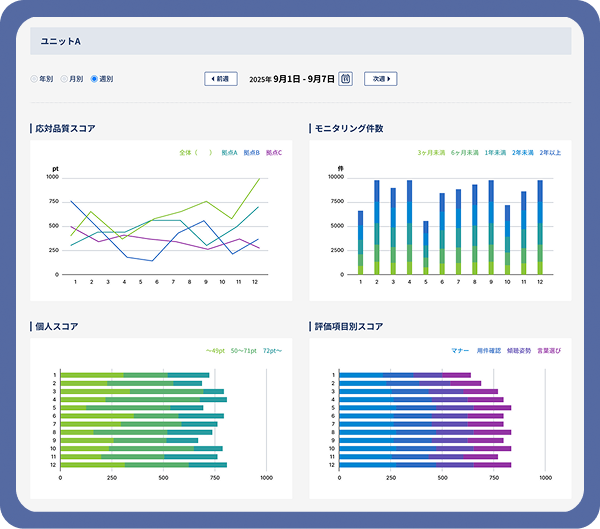Screen dimensions: 600x529
Task: Toggle 全体 legend in 応対品質スコア chart
Action: [195, 153]
